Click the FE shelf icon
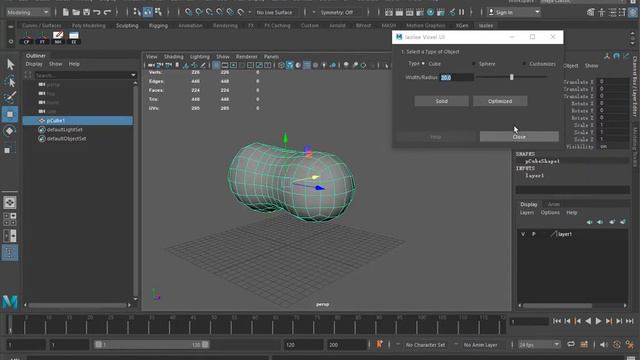 pos(74,38)
